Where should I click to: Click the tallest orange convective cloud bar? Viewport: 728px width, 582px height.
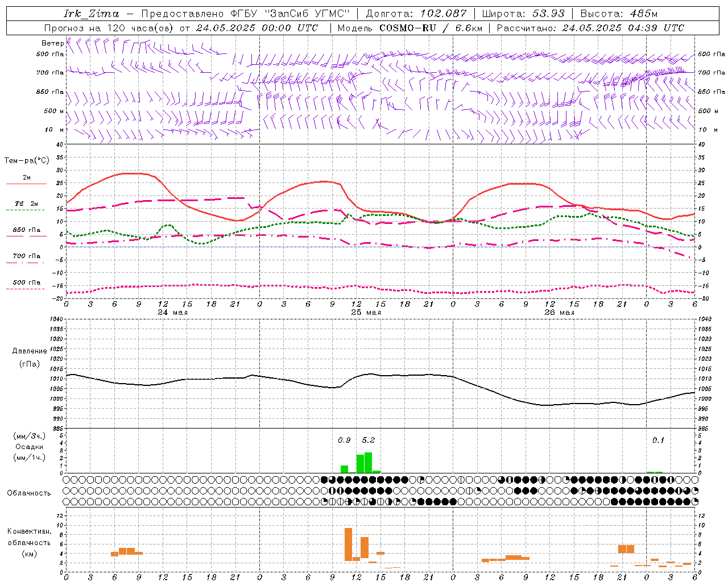pos(348,544)
